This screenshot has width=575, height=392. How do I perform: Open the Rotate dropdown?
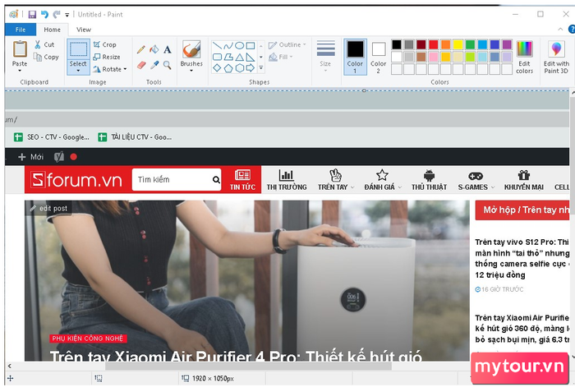click(109, 69)
